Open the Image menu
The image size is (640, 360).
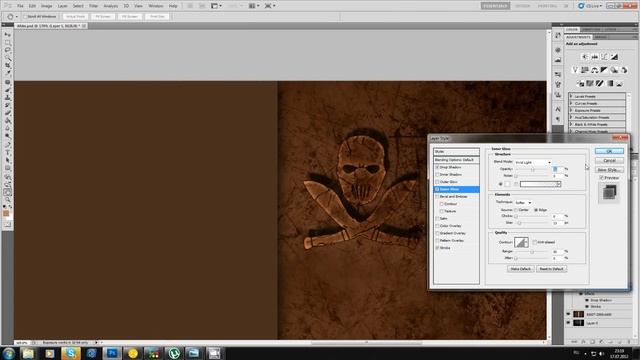pyautogui.click(x=47, y=6)
